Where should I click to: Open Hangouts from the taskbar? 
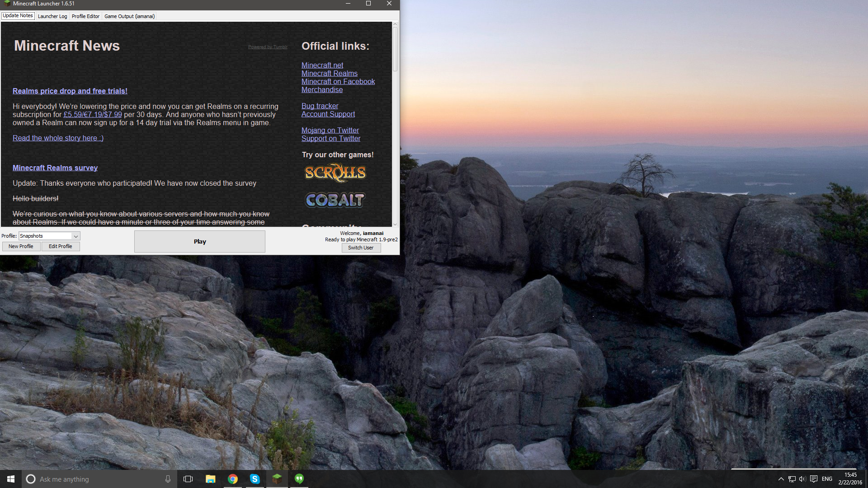(x=299, y=479)
